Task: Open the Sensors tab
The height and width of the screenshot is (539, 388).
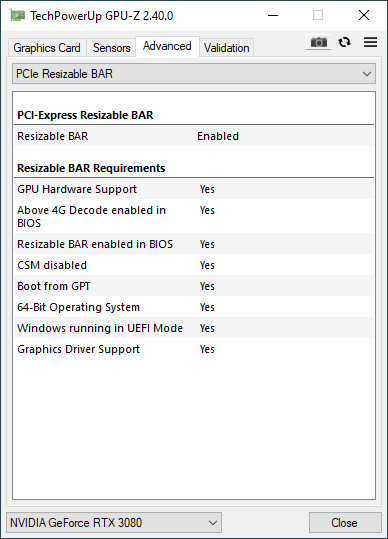Action: click(x=111, y=48)
